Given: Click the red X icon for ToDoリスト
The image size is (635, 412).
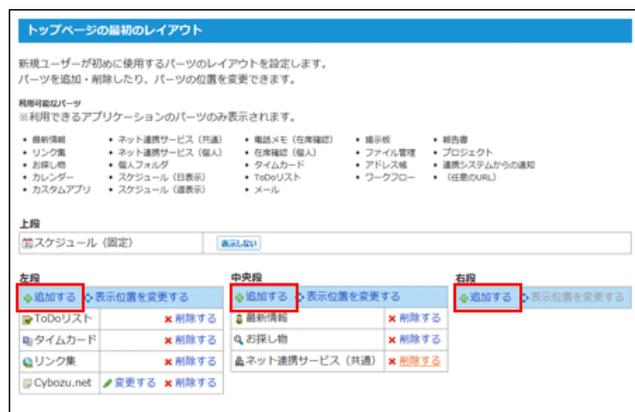Looking at the screenshot, I should coord(168,320).
